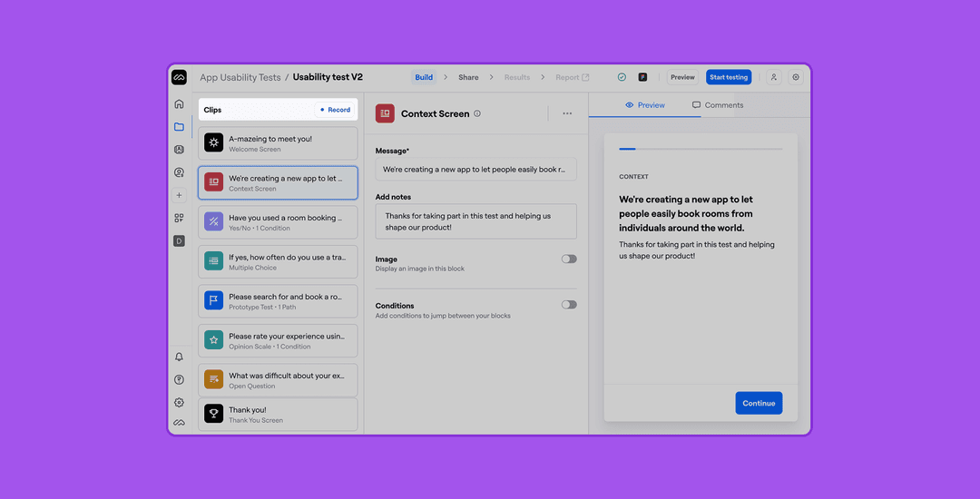Image resolution: width=980 pixels, height=499 pixels.
Task: Enable the Image toggle
Action: [569, 259]
